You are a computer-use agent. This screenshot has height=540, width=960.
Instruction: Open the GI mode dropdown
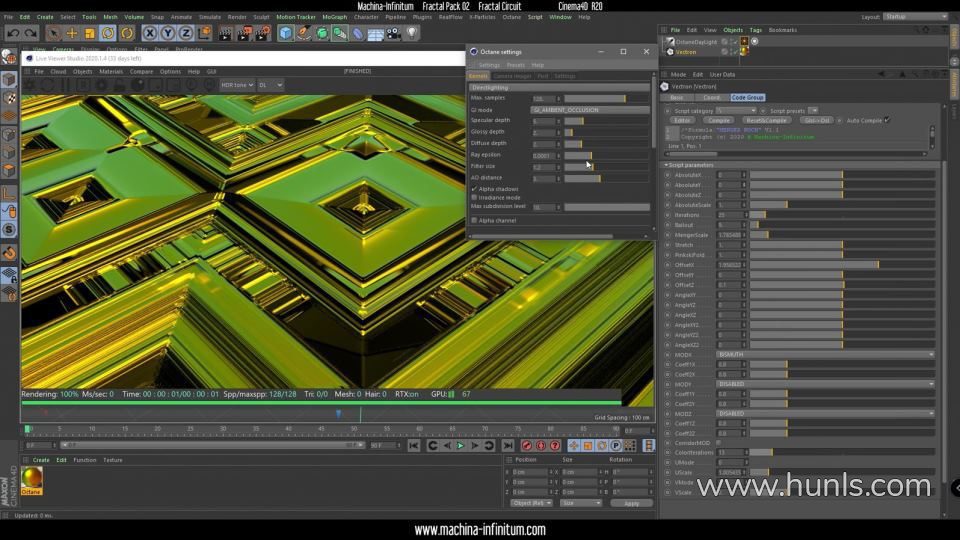point(589,110)
